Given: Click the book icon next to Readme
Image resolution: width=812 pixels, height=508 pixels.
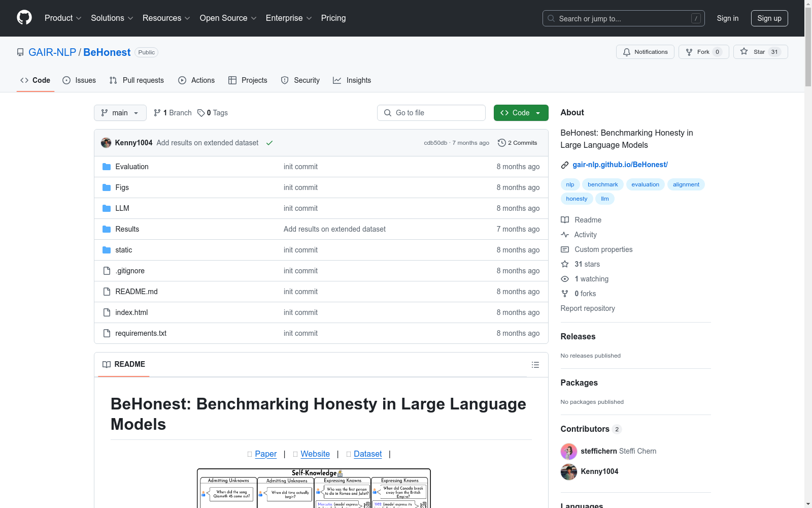Looking at the screenshot, I should tap(565, 220).
